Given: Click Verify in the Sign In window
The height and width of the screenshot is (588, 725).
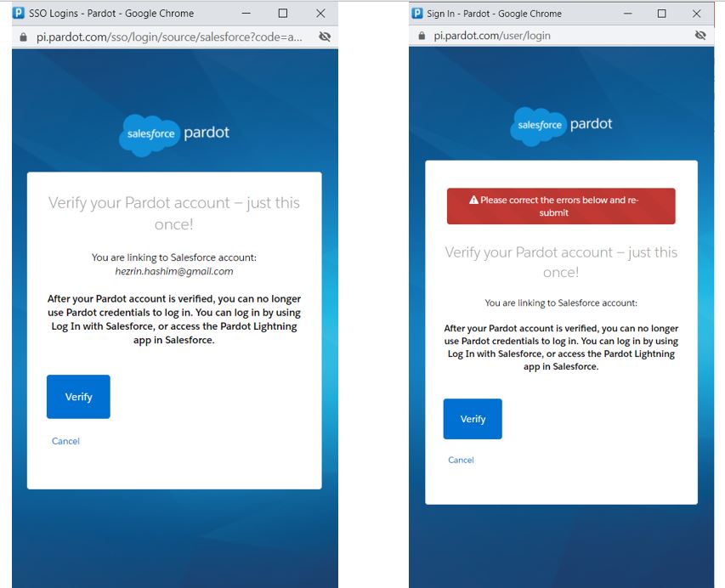Looking at the screenshot, I should [473, 419].
